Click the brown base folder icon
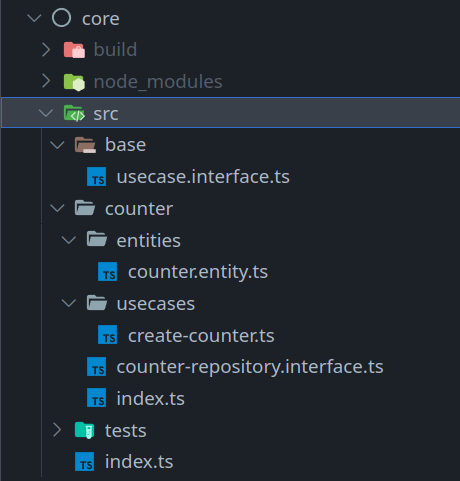The image size is (460, 481). tap(85, 145)
